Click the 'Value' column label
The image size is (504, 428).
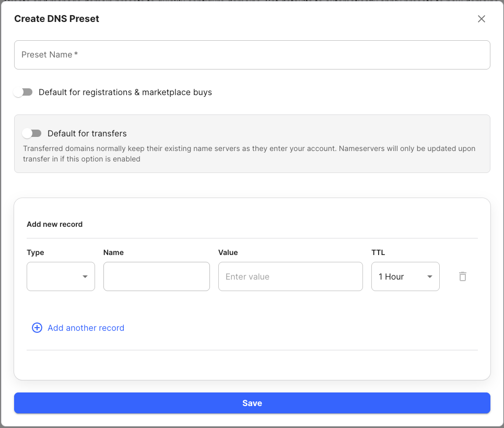228,252
